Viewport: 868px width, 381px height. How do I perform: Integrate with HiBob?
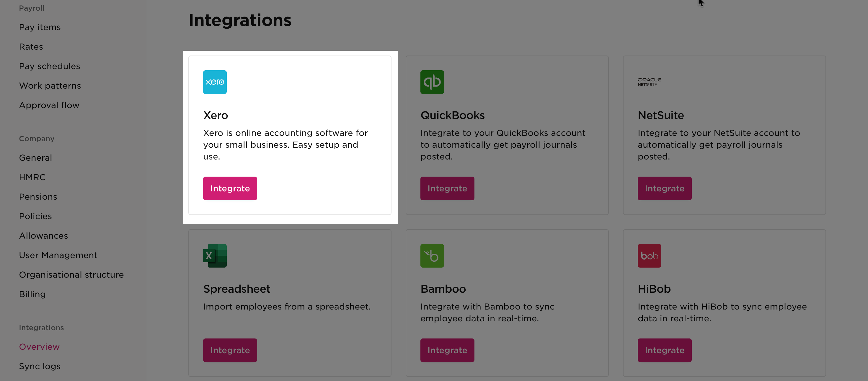(x=665, y=350)
